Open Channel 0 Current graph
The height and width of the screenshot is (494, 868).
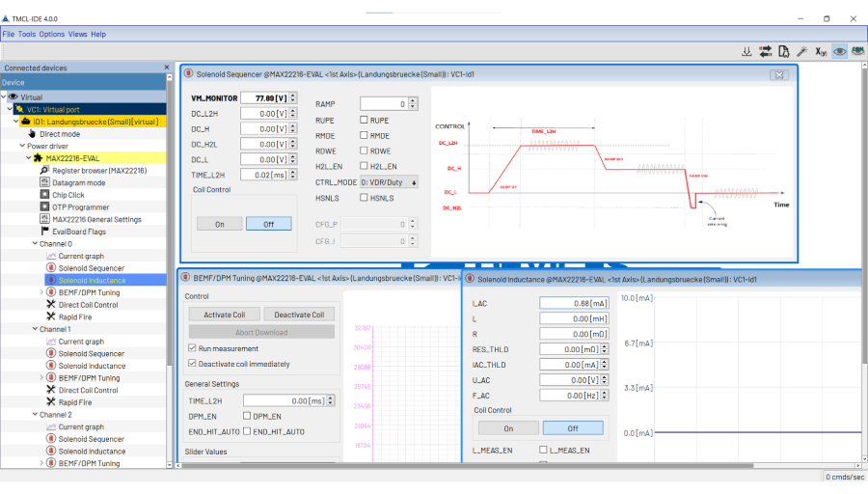click(x=81, y=256)
